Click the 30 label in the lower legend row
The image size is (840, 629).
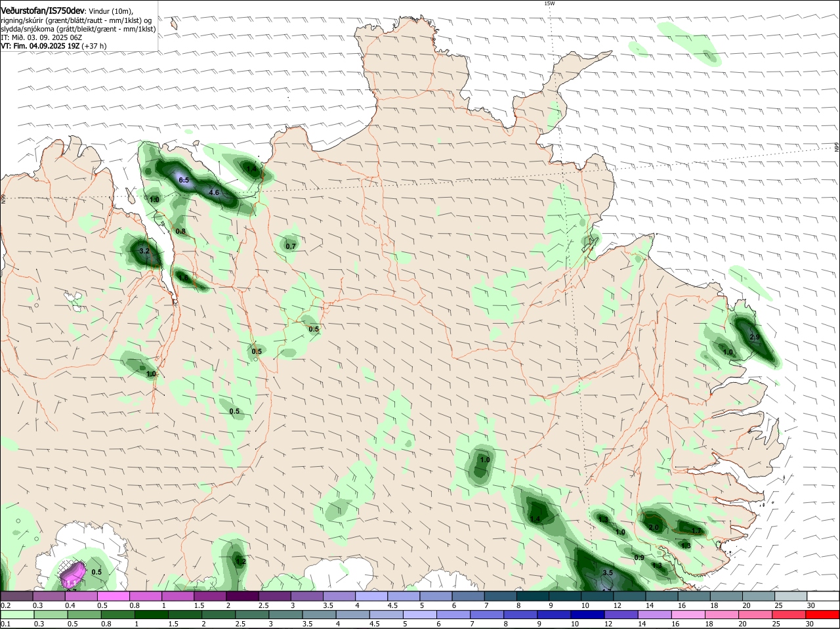pyautogui.click(x=810, y=624)
